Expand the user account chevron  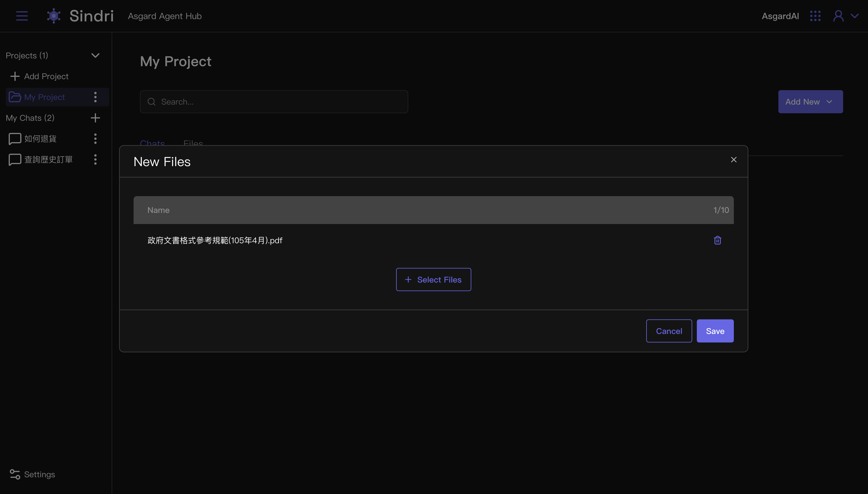854,16
